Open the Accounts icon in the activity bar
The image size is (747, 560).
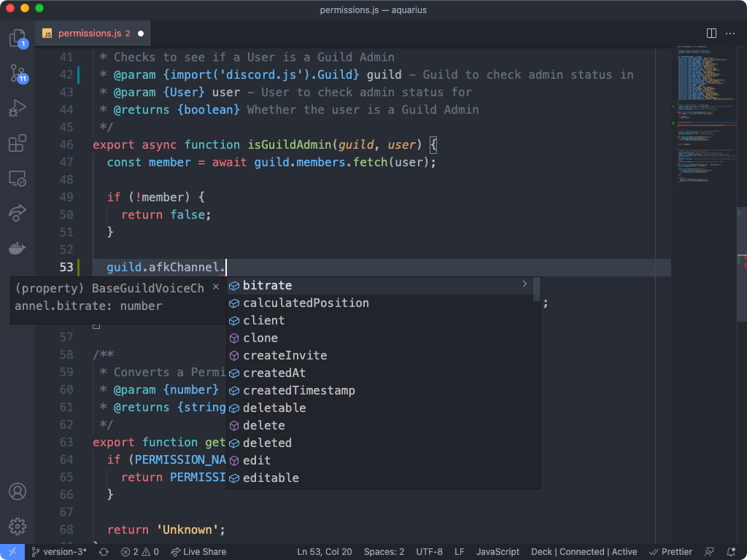(17, 491)
